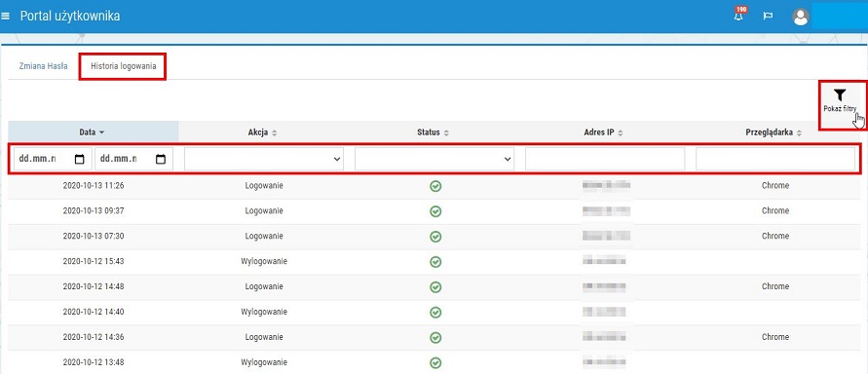Sort table by Adres IP column
868x374 pixels.
(x=604, y=132)
